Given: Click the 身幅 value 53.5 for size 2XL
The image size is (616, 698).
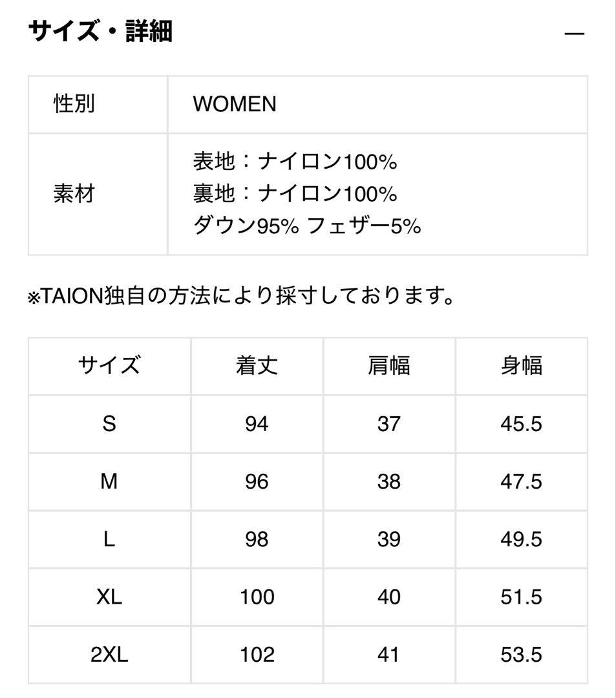Looking at the screenshot, I should coord(522,655).
